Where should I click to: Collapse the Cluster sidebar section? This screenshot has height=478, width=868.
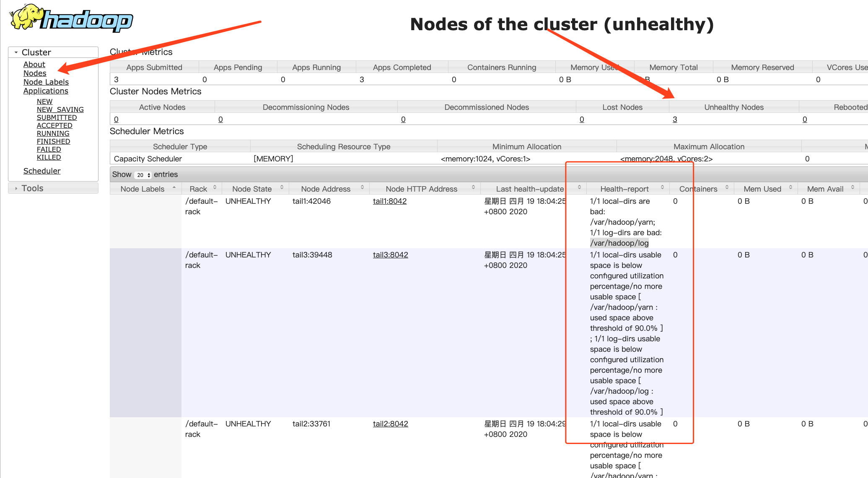pos(16,52)
